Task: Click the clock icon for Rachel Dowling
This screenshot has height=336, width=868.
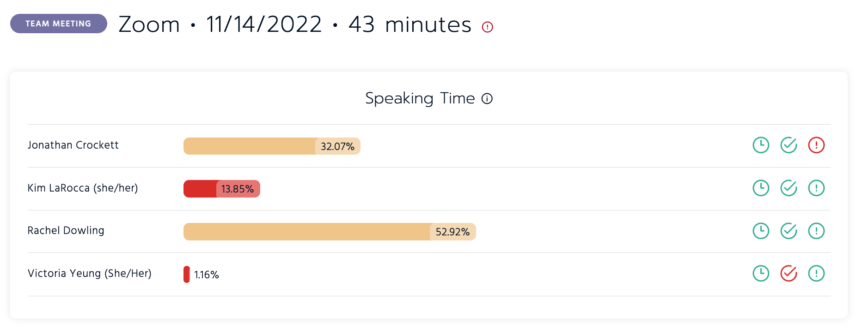Action: click(761, 231)
